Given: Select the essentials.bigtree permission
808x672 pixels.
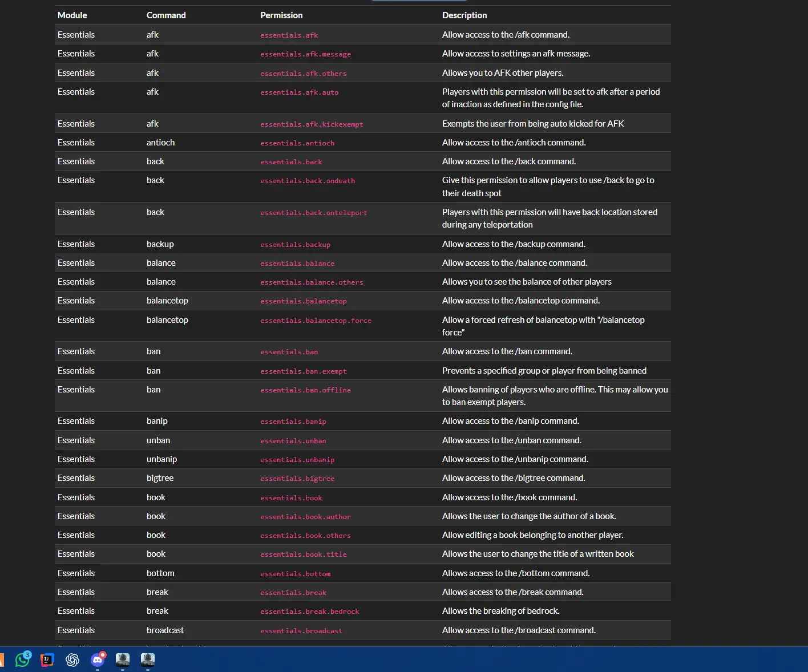Looking at the screenshot, I should pyautogui.click(x=297, y=479).
